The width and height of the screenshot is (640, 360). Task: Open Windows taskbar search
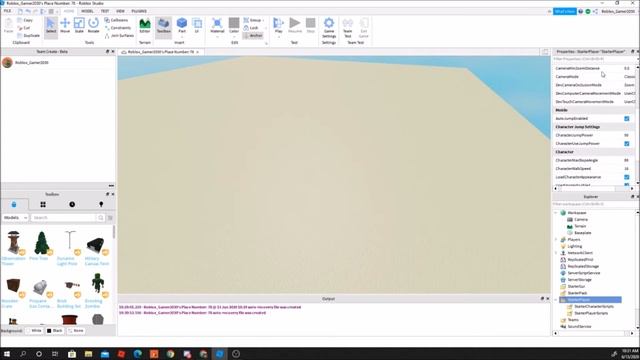[x=23, y=354]
